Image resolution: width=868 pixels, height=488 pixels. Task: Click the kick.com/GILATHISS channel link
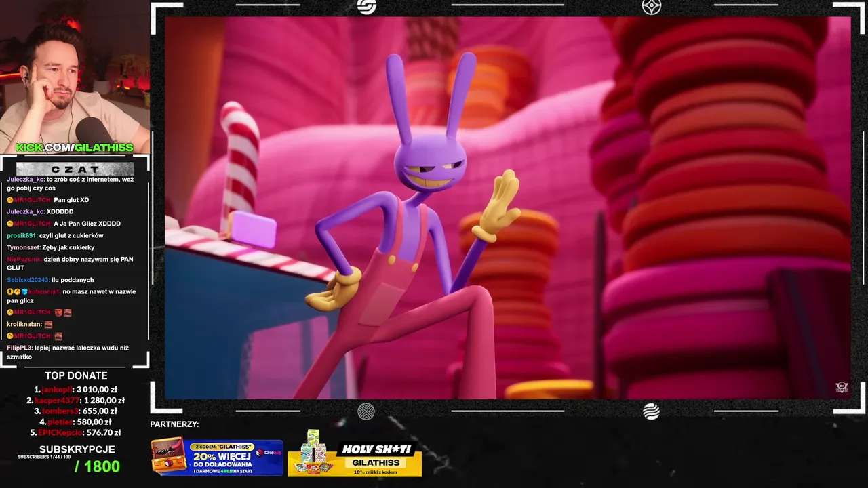pos(75,148)
